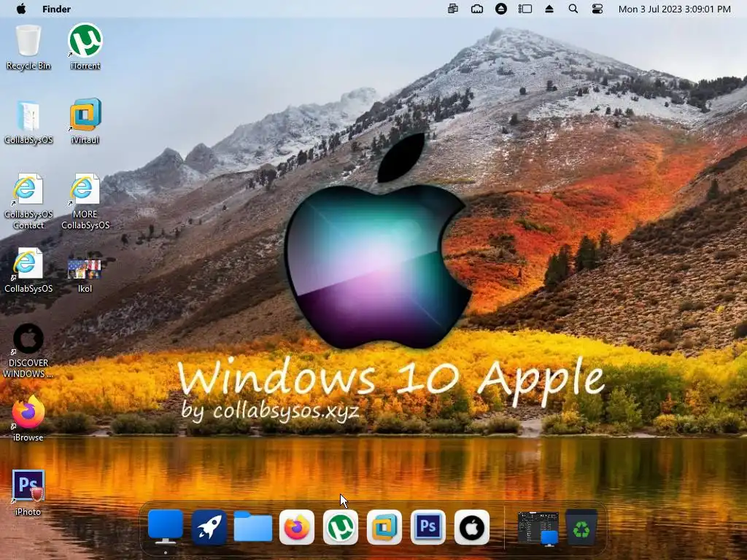747x560 pixels.
Task: Open the blue folder in the dock
Action: pos(253,526)
